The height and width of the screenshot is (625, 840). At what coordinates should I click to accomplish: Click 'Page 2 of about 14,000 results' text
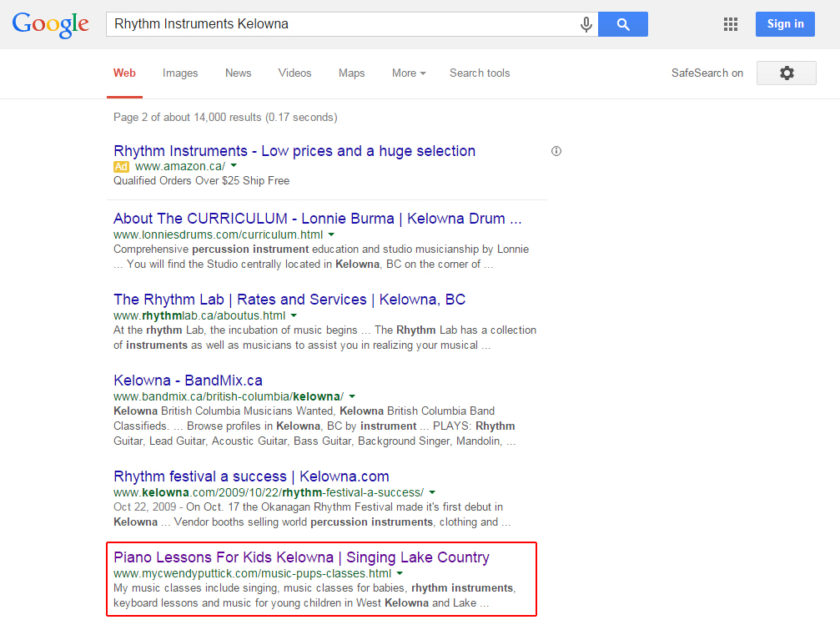tap(225, 118)
